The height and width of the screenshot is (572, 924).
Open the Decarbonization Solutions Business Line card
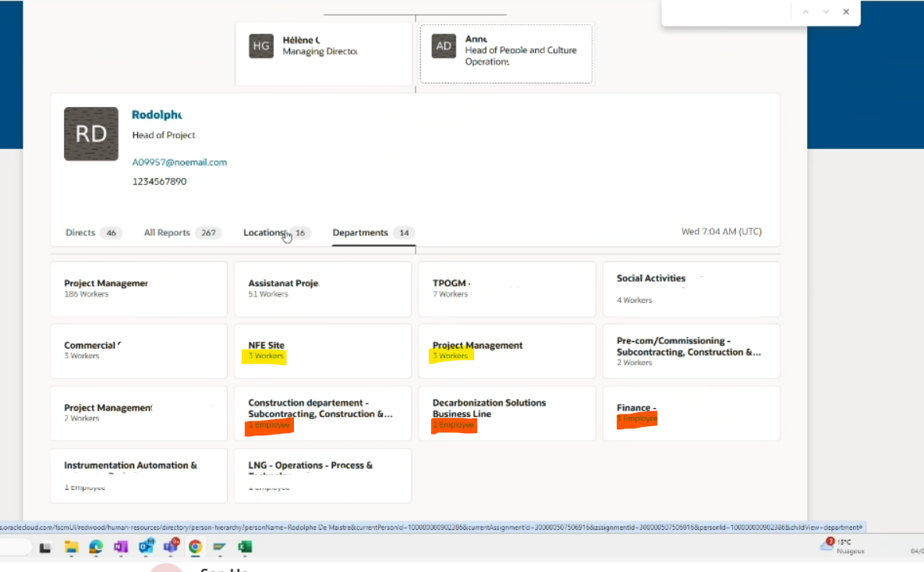pyautogui.click(x=507, y=413)
